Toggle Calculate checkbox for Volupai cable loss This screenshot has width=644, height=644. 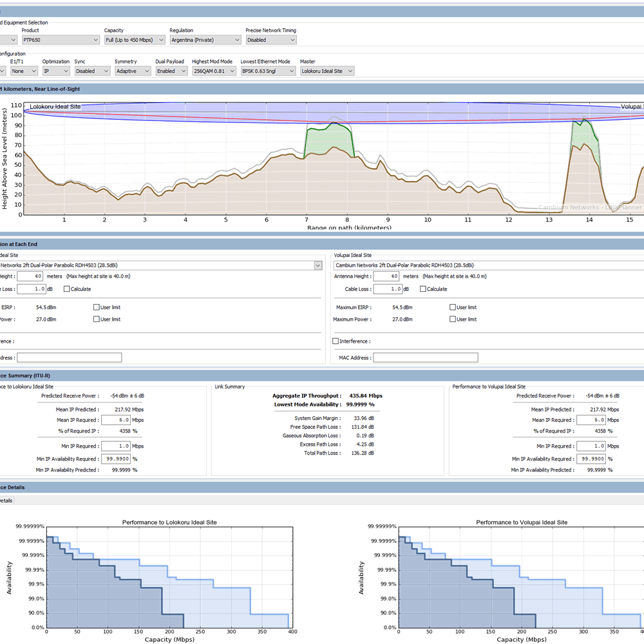(x=422, y=289)
